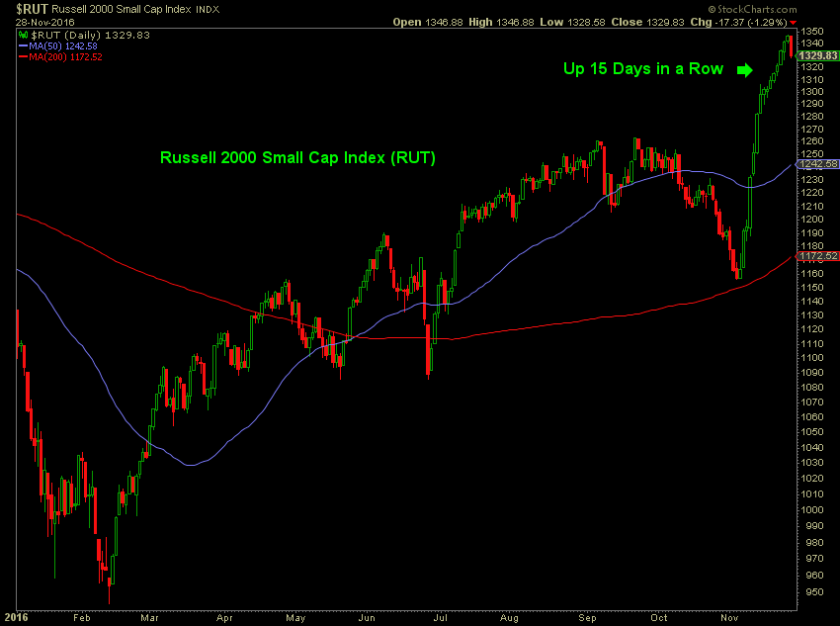Click the 1300 price axis label

pos(812,92)
